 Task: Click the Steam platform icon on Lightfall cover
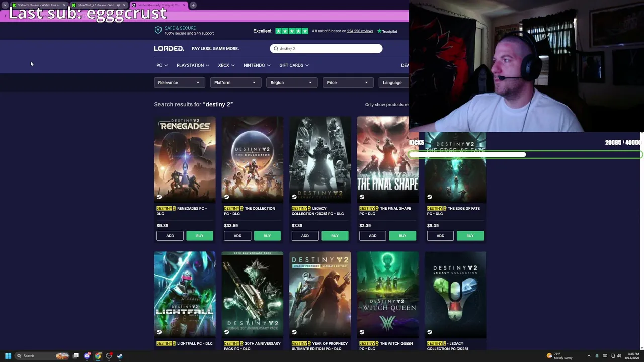[x=159, y=332]
